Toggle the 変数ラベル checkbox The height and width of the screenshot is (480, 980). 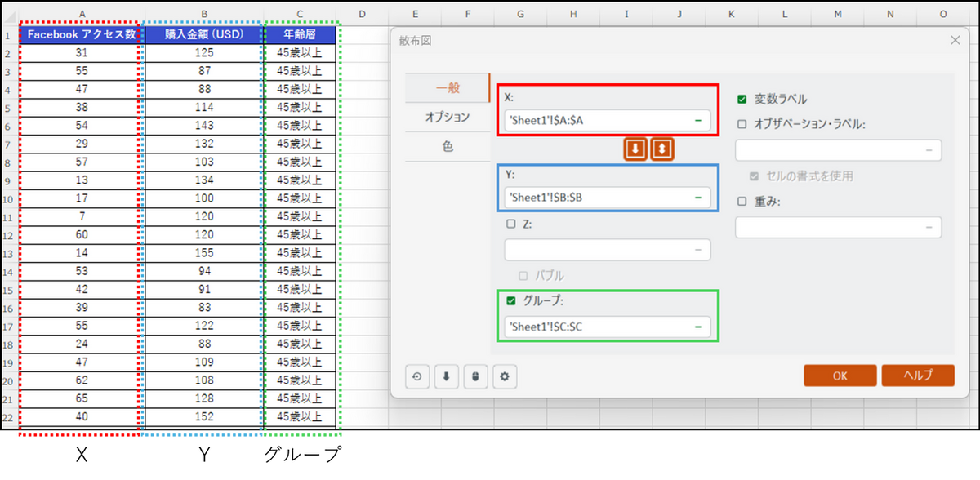coord(742,100)
